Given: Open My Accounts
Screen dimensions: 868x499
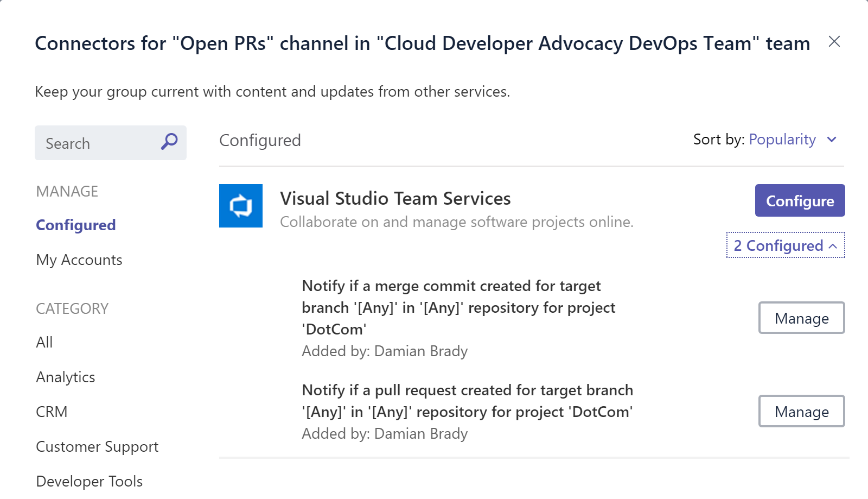Looking at the screenshot, I should tap(79, 260).
